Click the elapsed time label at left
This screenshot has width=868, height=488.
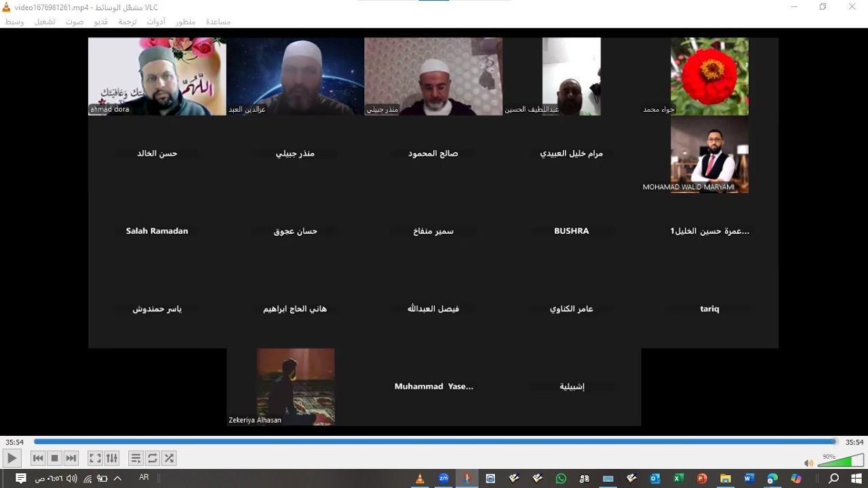[15, 442]
